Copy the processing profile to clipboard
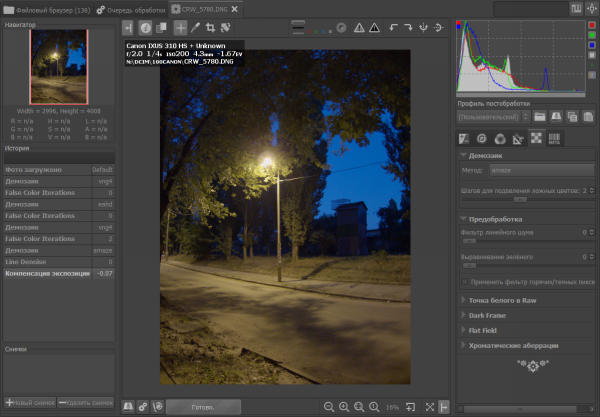Image resolution: width=600 pixels, height=417 pixels. 572,117
